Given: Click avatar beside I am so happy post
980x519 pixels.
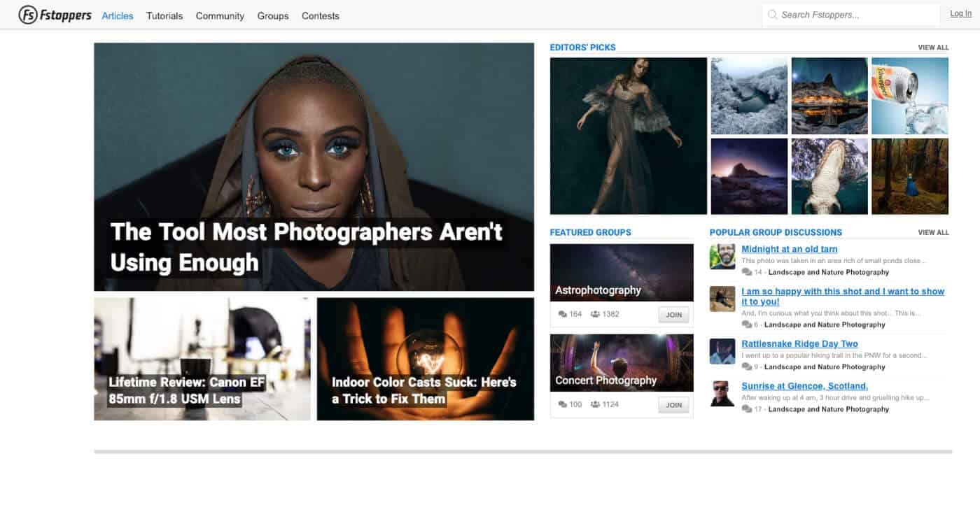Looking at the screenshot, I should (x=722, y=299).
